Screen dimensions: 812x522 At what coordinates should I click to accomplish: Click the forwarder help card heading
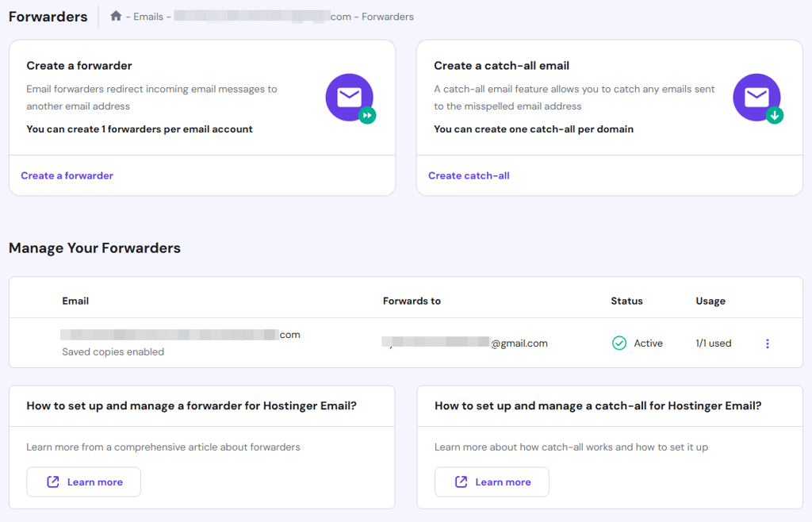point(192,405)
